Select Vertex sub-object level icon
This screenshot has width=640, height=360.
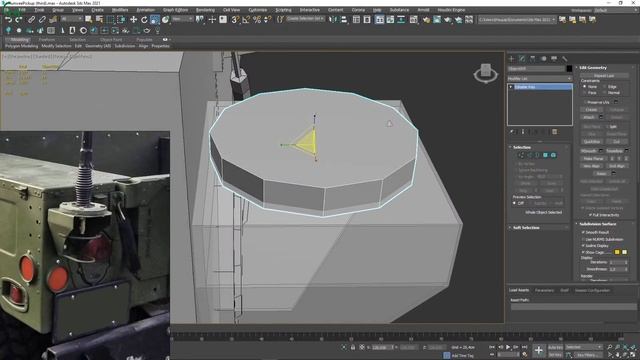tap(522, 155)
